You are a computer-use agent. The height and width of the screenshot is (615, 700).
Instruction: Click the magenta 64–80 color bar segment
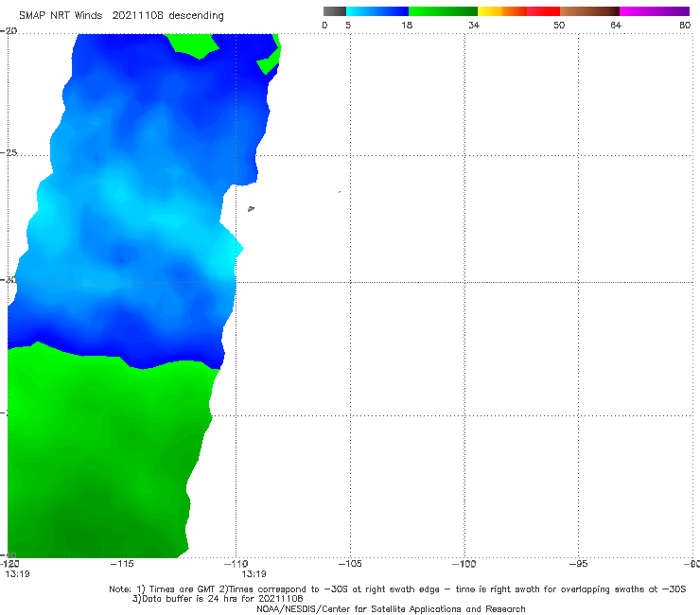(655, 11)
